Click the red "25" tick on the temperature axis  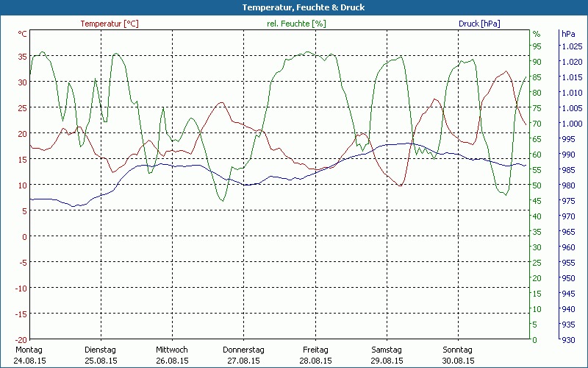point(23,108)
